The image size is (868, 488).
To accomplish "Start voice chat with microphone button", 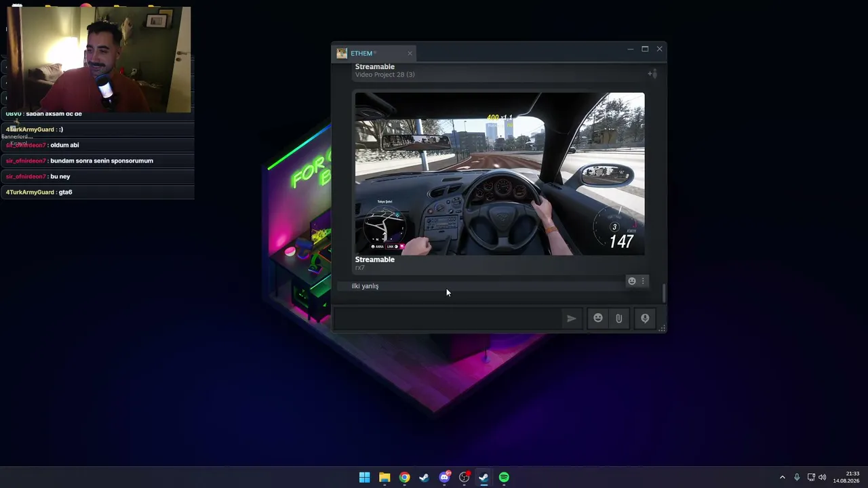I will [x=645, y=319].
